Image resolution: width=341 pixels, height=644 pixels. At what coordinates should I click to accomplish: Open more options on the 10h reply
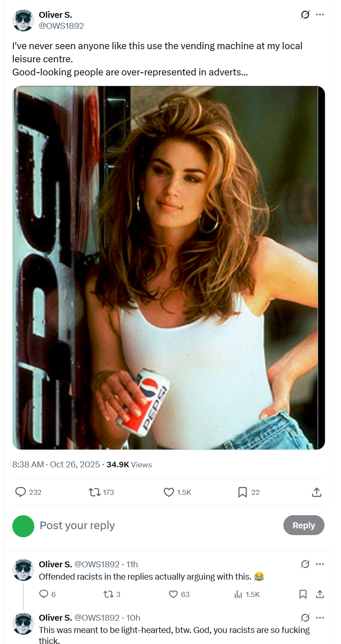[x=320, y=618]
